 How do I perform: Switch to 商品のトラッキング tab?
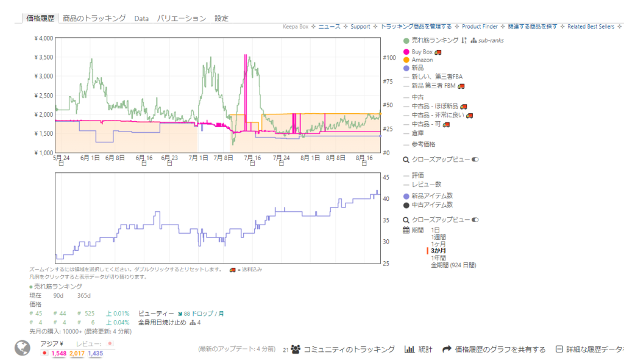pyautogui.click(x=94, y=18)
